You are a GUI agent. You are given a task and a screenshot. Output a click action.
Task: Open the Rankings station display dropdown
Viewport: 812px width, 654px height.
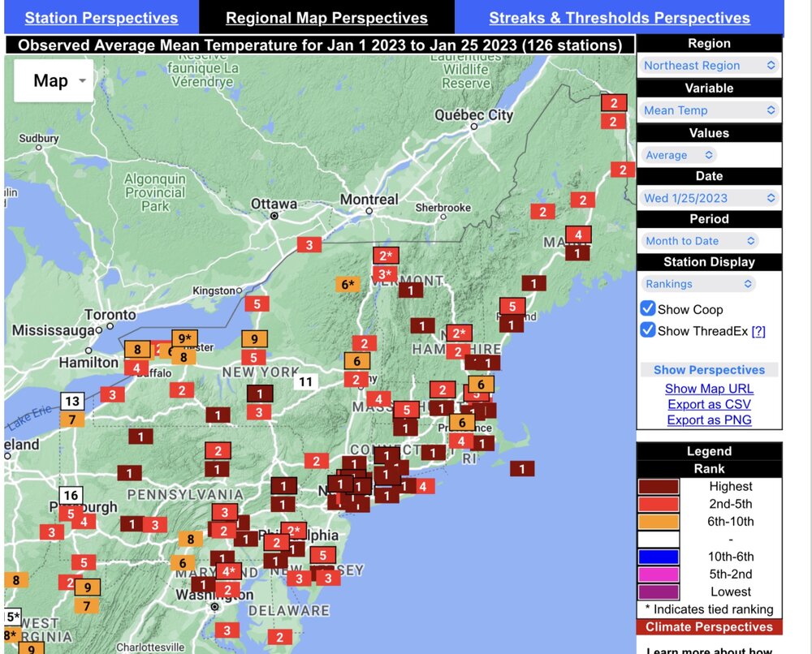coord(698,283)
